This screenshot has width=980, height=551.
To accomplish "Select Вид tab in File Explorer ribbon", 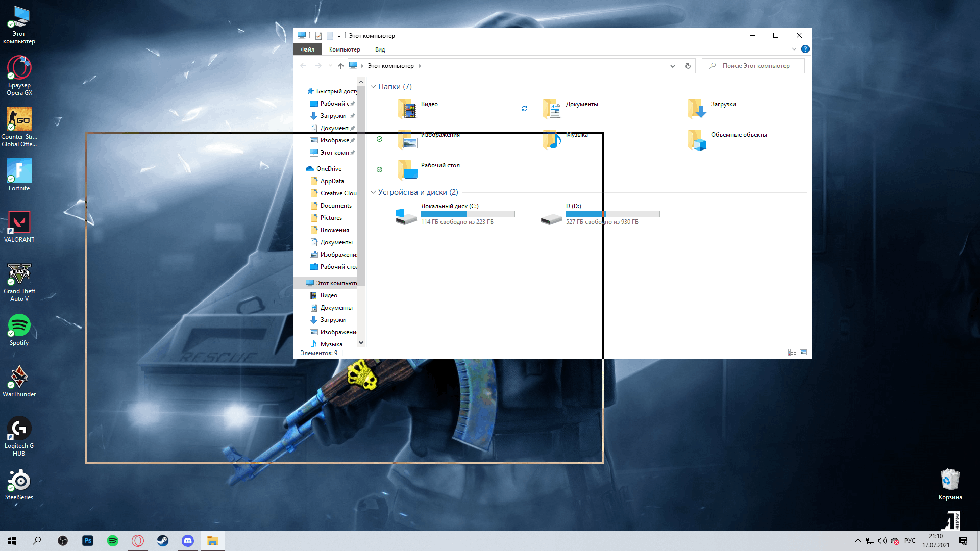I will point(380,49).
